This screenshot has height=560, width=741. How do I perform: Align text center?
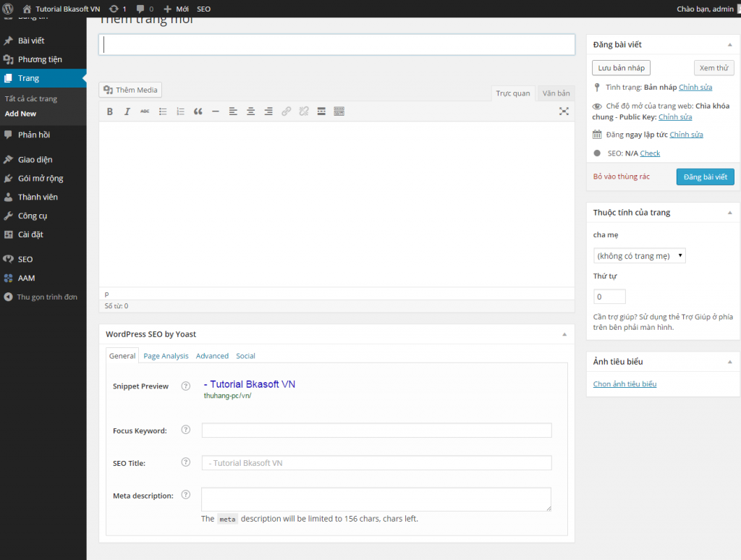click(251, 111)
